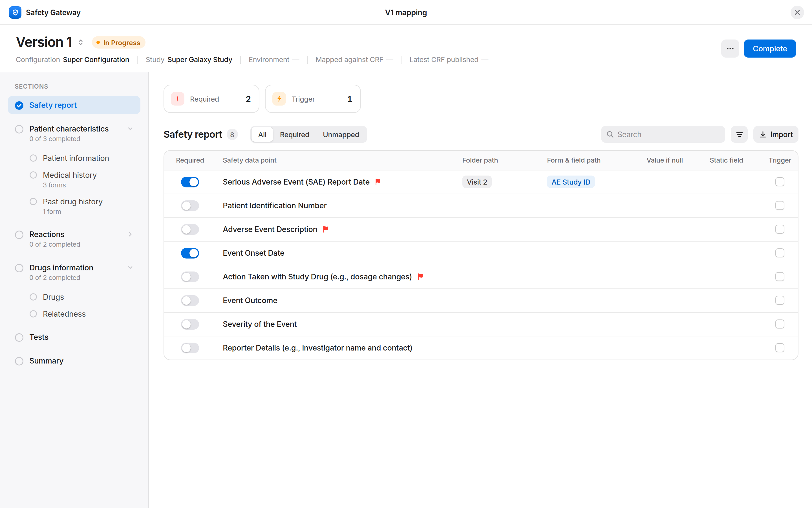Turn on Required for Adverse Event Description
The width and height of the screenshot is (812, 508).
190,229
